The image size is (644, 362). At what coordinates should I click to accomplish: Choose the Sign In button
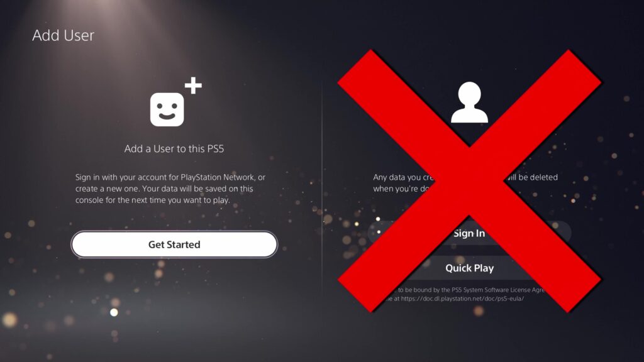click(469, 233)
